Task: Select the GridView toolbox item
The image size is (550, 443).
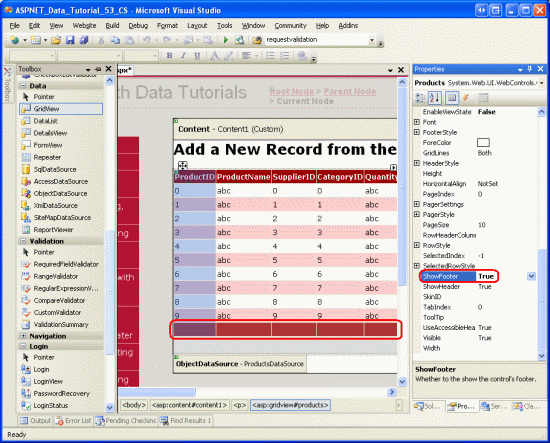Action: (x=61, y=109)
